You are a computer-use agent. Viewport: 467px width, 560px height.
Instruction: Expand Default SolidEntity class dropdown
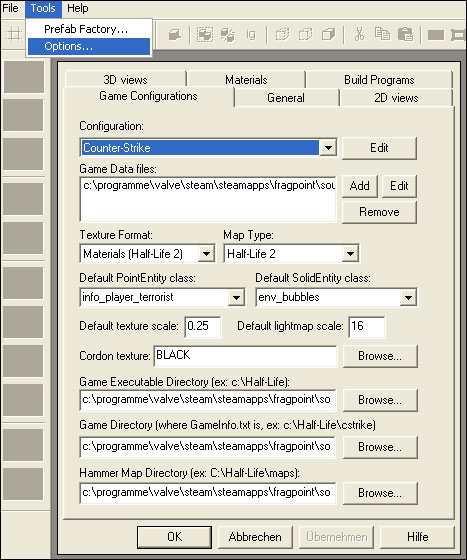(408, 297)
